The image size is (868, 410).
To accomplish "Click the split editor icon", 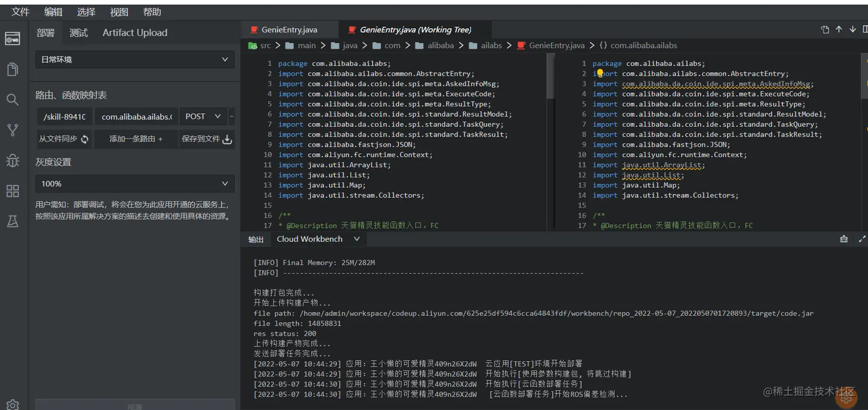I will (865, 30).
